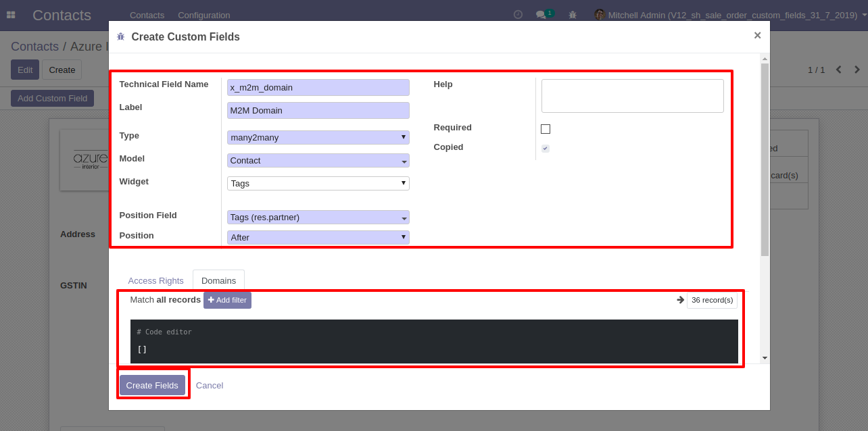The image size is (868, 431).
Task: Click the arrow icon beside record count
Action: [680, 300]
